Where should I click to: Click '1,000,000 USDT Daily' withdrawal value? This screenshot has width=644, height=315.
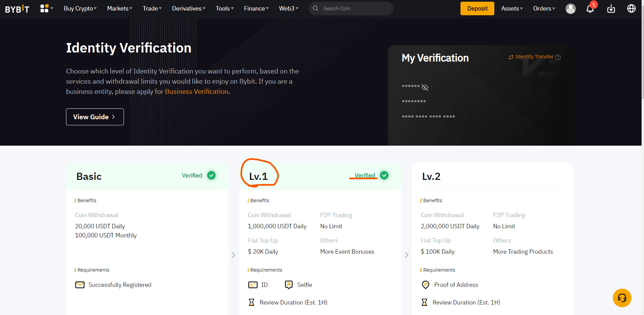[277, 226]
